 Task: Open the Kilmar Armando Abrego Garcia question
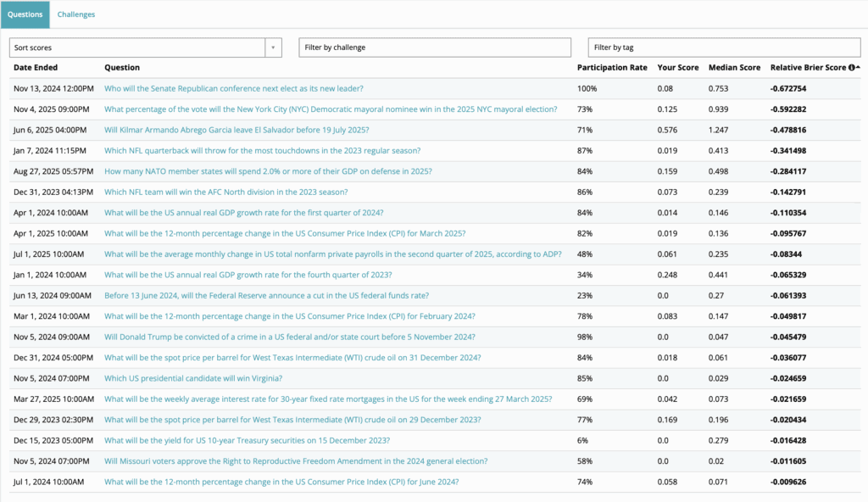coord(236,130)
